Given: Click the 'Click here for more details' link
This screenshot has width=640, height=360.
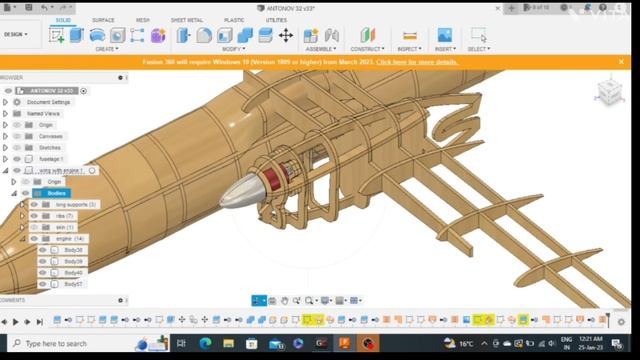Looking at the screenshot, I should pos(417,62).
